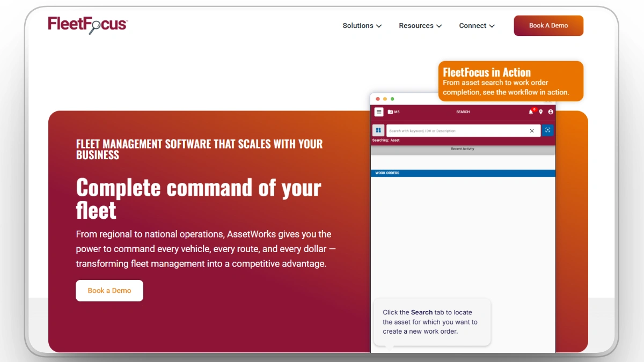Image resolution: width=644 pixels, height=362 pixels.
Task: Click the green maximize dot of demo window
Action: (x=392, y=99)
